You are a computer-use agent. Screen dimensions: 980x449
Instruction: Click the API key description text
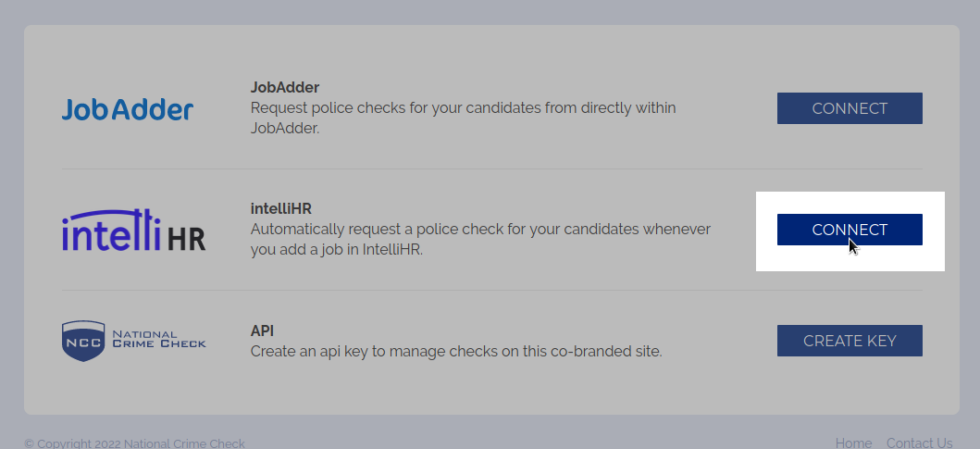coord(456,352)
